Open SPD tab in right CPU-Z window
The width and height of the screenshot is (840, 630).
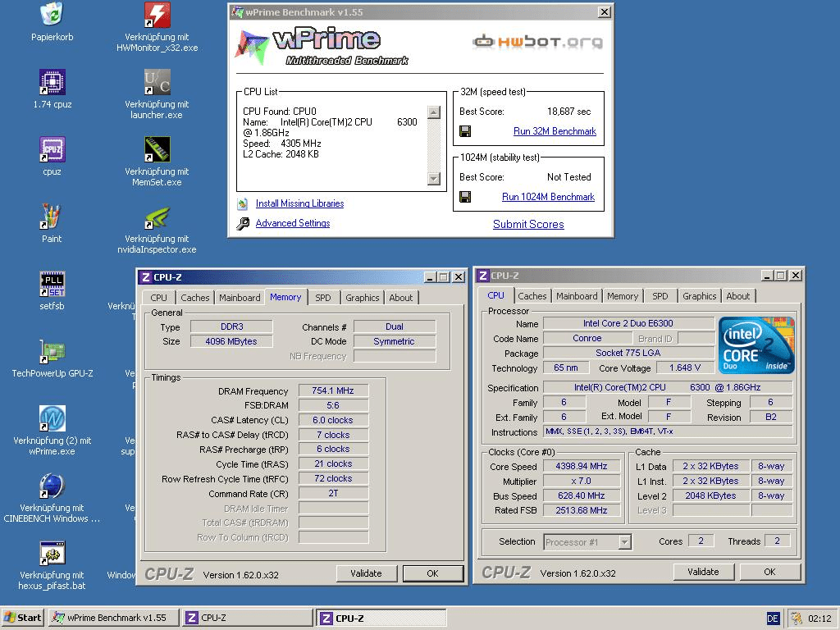[x=660, y=296]
